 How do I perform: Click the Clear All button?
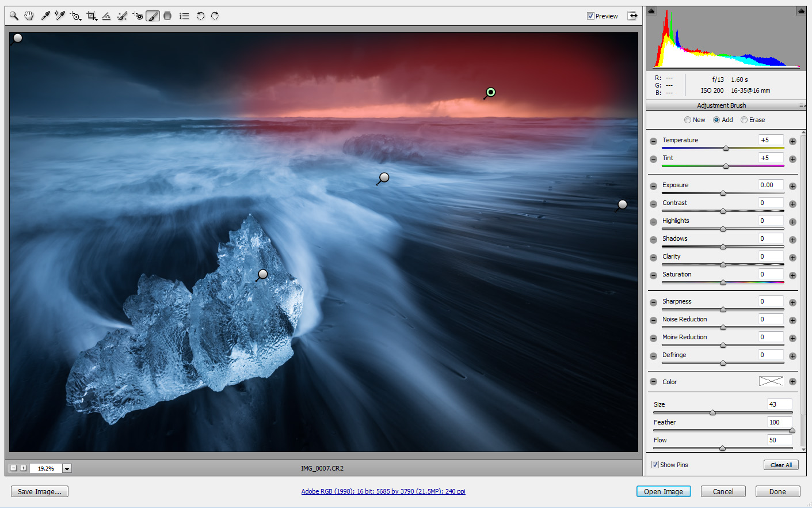[x=781, y=465]
